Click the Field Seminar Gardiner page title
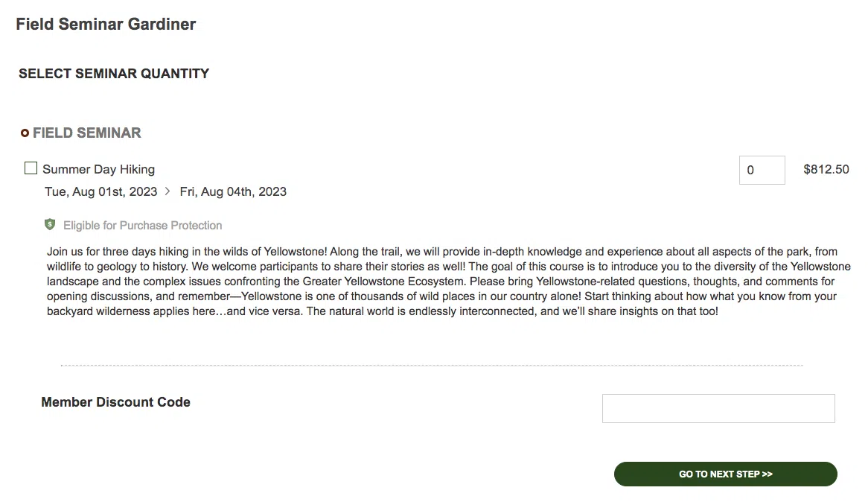 [x=105, y=24]
